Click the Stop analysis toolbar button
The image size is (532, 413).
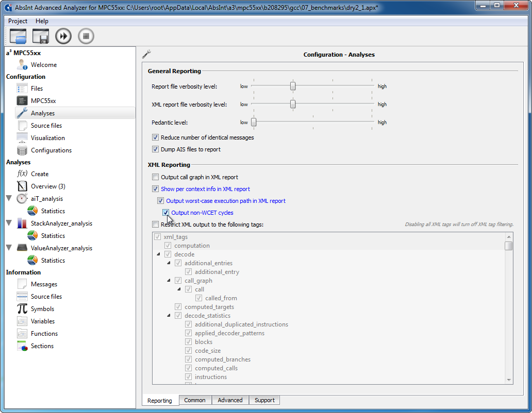(x=86, y=36)
